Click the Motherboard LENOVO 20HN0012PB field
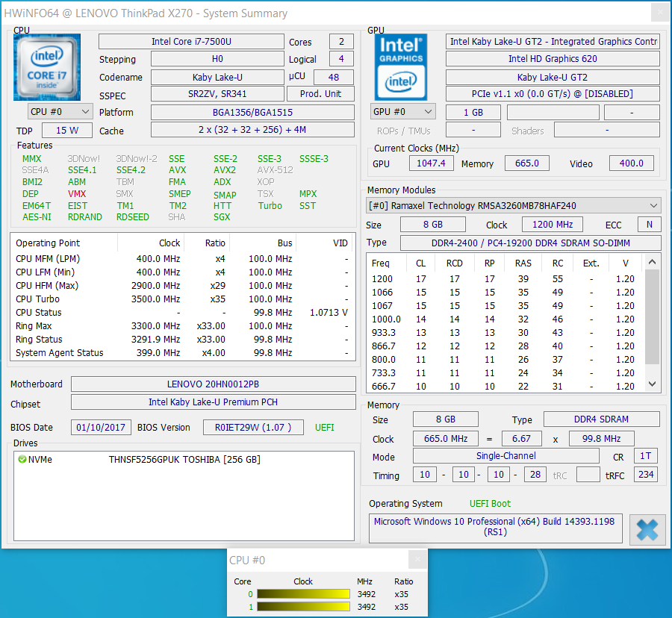672x618 pixels. point(213,384)
